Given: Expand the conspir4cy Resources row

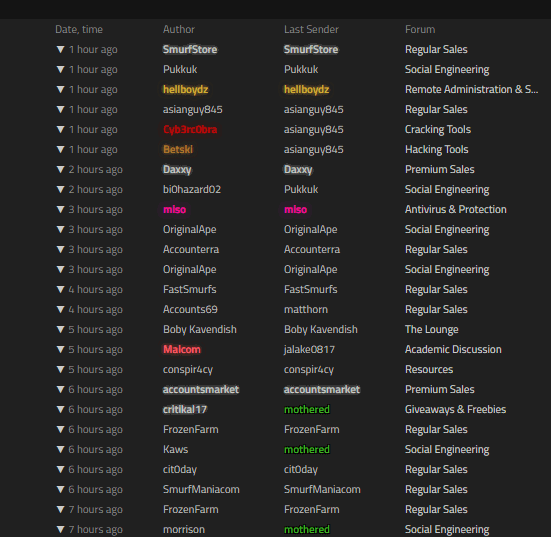Looking at the screenshot, I should click(x=60, y=370).
